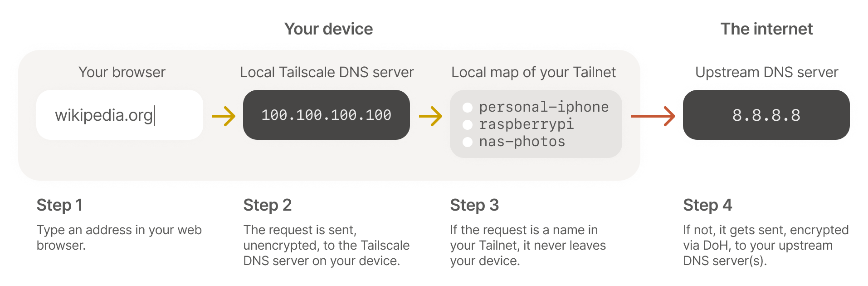Click the raspberrypi device name
This screenshot has width=868, height=286.
(527, 124)
